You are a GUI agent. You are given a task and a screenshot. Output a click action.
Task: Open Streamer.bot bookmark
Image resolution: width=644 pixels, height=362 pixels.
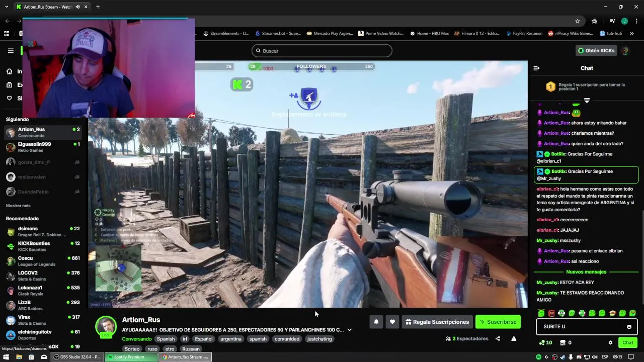coord(278,34)
